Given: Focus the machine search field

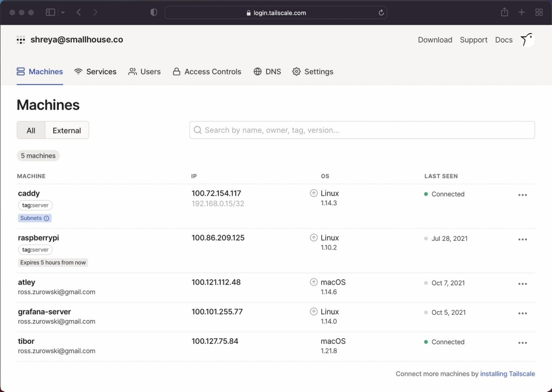Looking at the screenshot, I should pos(362,130).
